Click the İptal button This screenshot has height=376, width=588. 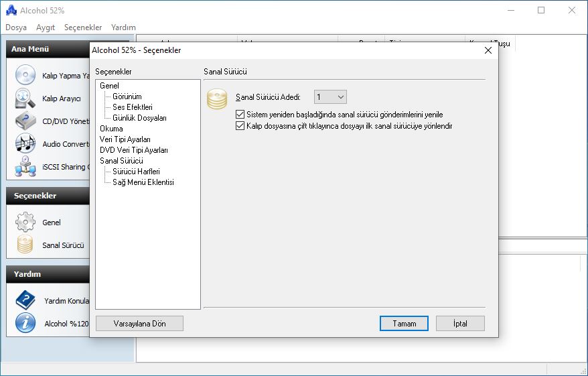click(x=460, y=324)
